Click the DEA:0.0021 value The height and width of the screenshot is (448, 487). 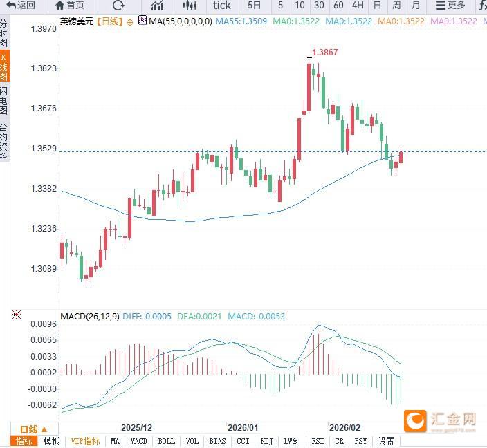[x=199, y=317]
